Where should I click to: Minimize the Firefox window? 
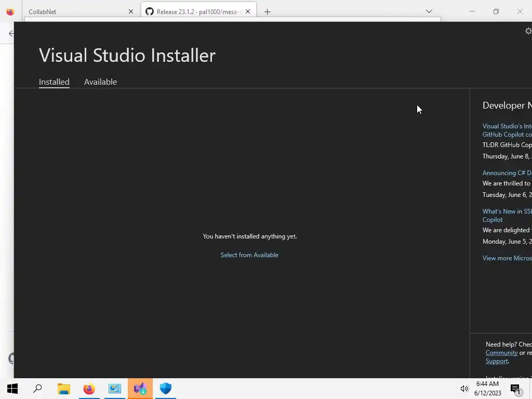(472, 11)
